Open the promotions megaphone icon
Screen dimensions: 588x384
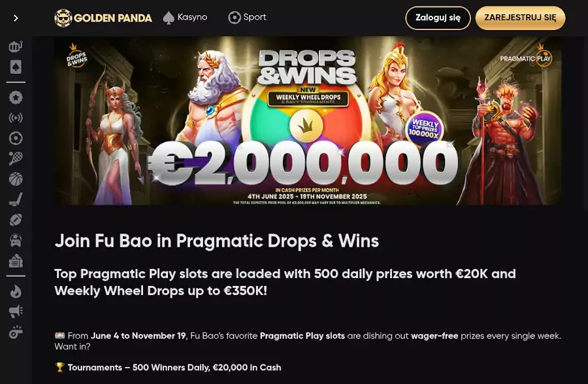(x=16, y=311)
